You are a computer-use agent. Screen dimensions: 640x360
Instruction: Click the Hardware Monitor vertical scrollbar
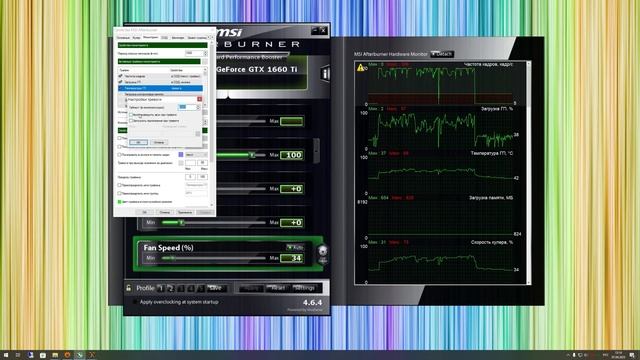click(x=529, y=172)
